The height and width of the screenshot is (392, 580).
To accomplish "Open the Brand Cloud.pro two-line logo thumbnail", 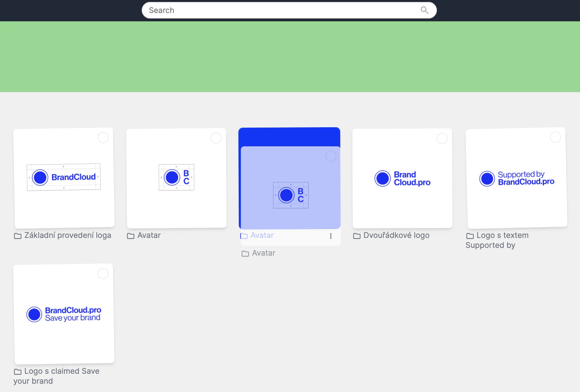I will click(x=402, y=178).
